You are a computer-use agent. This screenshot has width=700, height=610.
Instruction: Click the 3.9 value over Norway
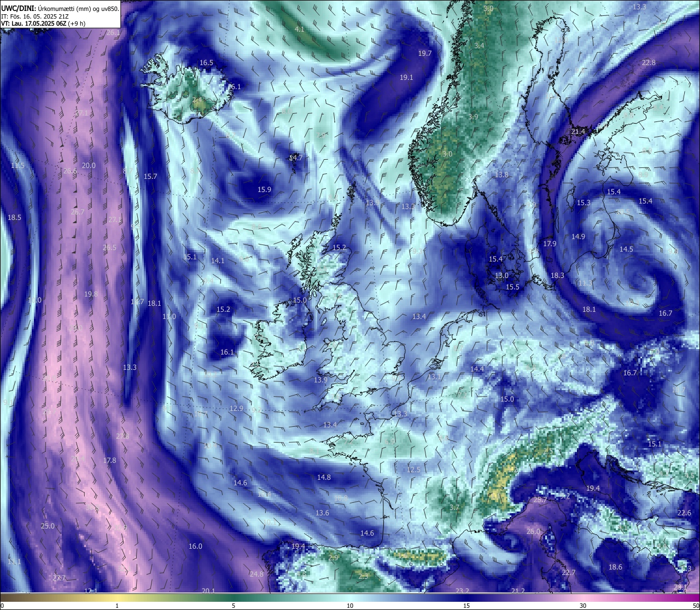coord(473,117)
